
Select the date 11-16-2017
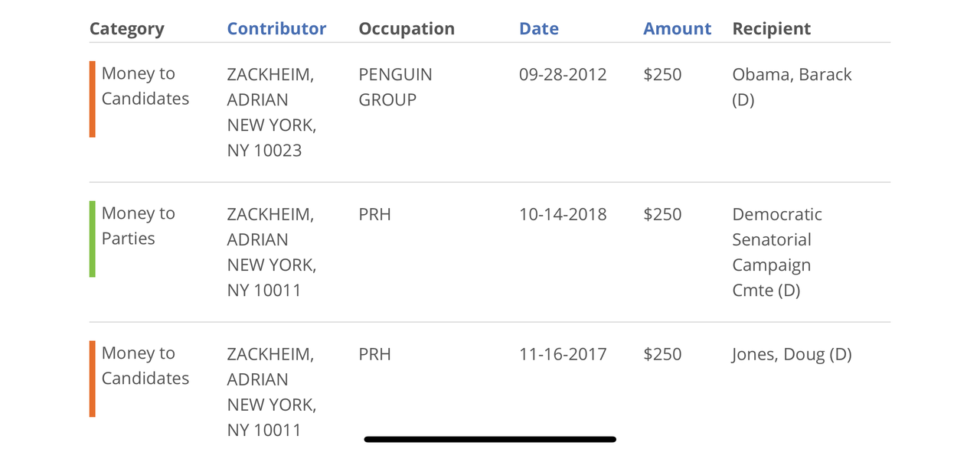[x=563, y=354]
